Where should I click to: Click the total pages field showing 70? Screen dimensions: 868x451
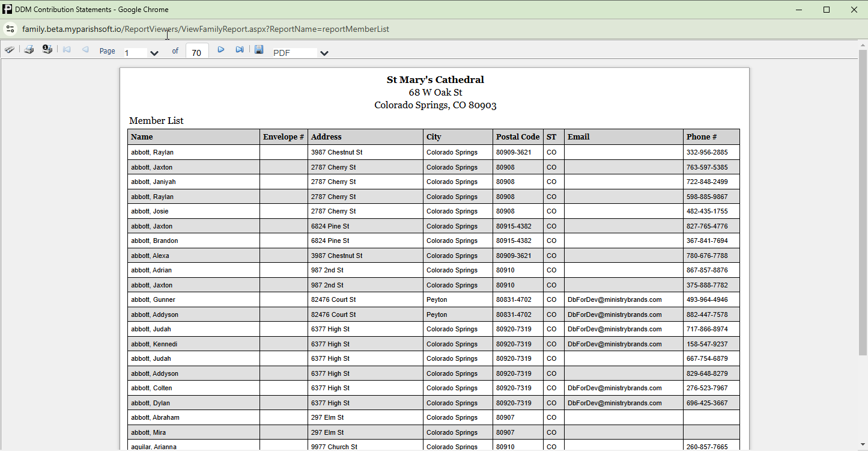pos(197,52)
